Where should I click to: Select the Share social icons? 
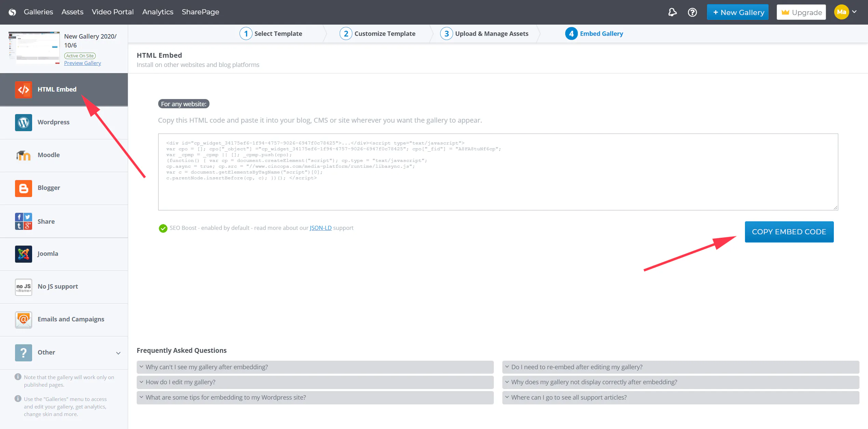pos(24,221)
